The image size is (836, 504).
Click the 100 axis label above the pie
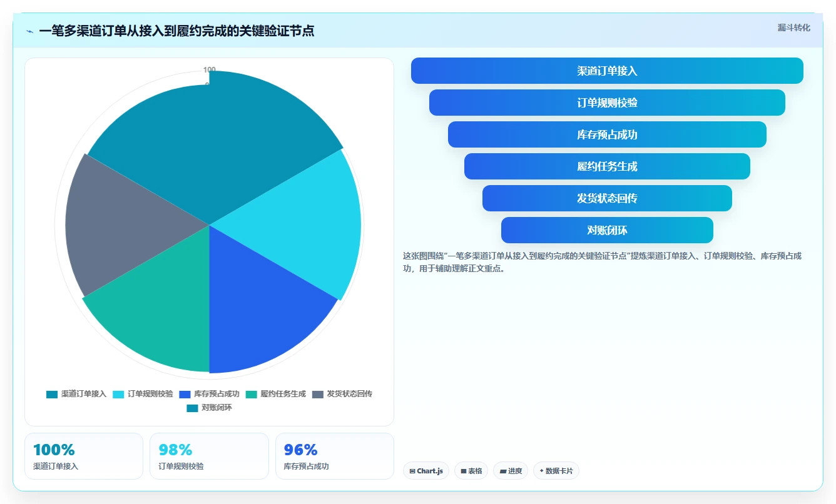(x=210, y=69)
